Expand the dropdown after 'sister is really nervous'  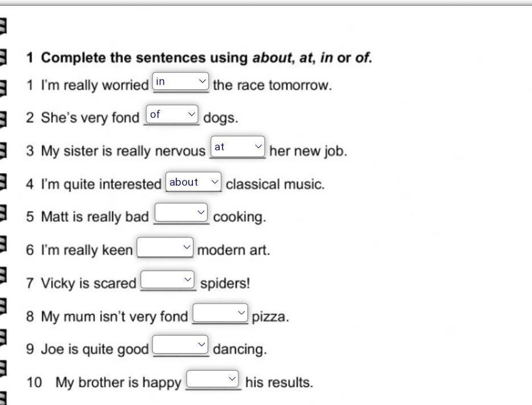238,147
